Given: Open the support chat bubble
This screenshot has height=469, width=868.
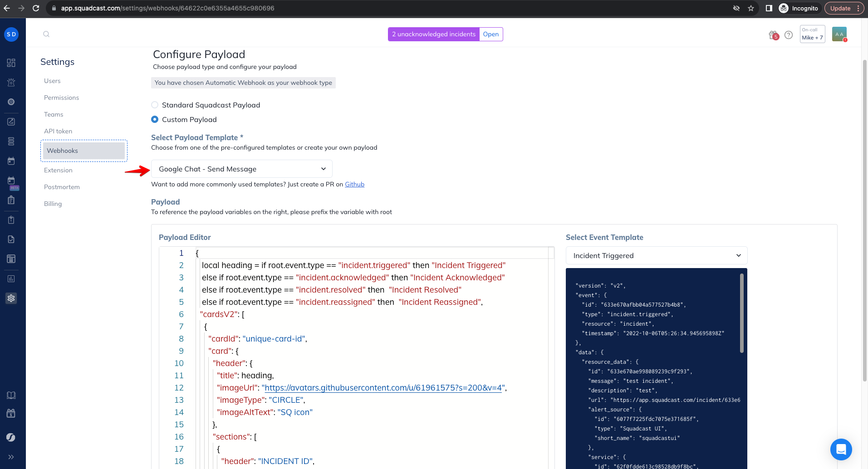Looking at the screenshot, I should pos(841,449).
